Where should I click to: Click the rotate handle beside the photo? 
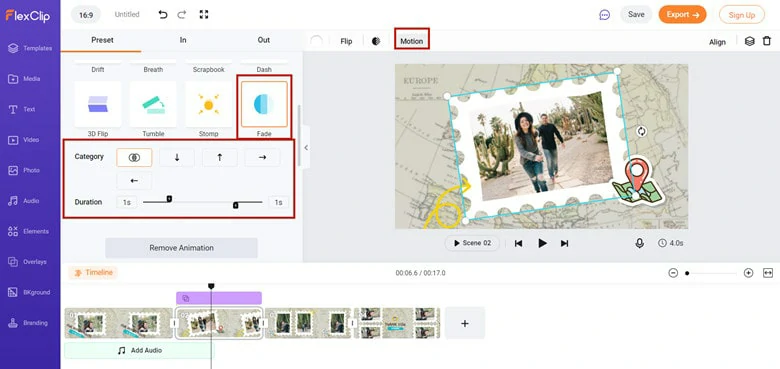(642, 131)
